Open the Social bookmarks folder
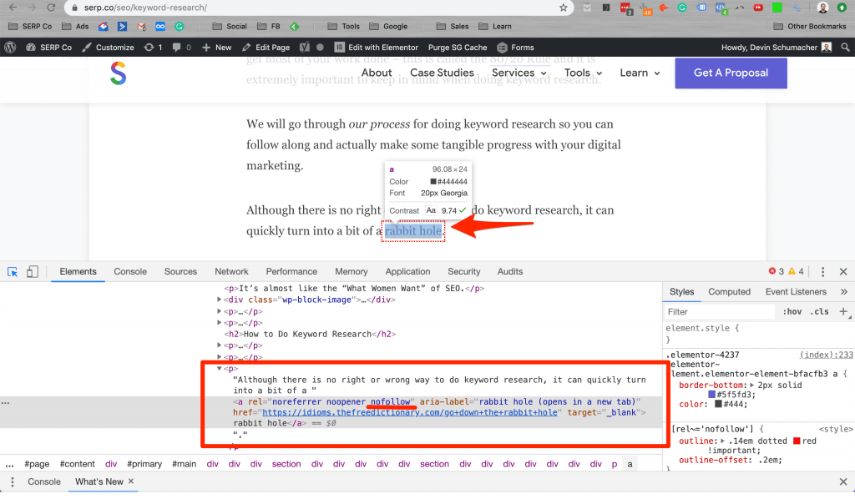 [230, 26]
